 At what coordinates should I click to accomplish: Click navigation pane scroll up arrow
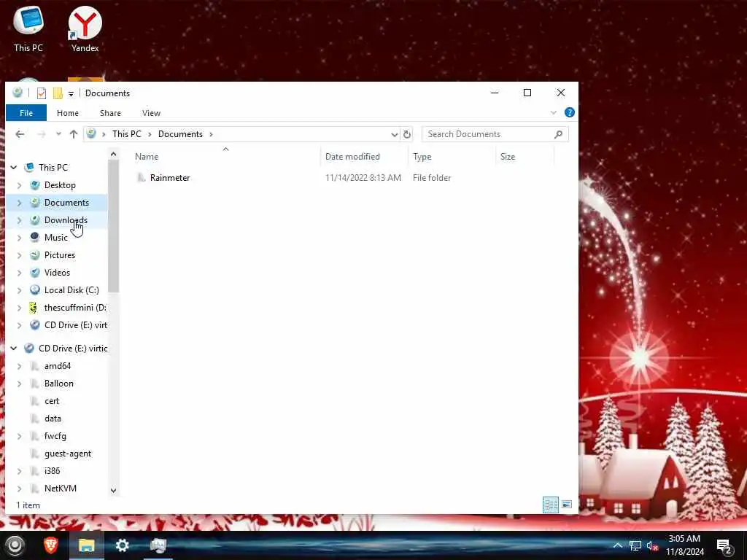pos(113,155)
